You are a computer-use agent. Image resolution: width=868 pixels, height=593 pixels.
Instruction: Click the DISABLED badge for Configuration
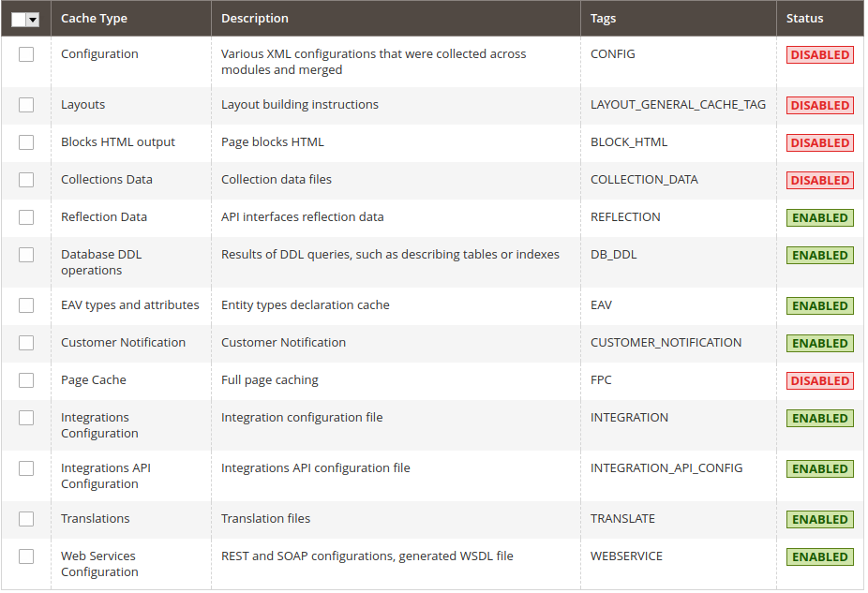pos(820,54)
